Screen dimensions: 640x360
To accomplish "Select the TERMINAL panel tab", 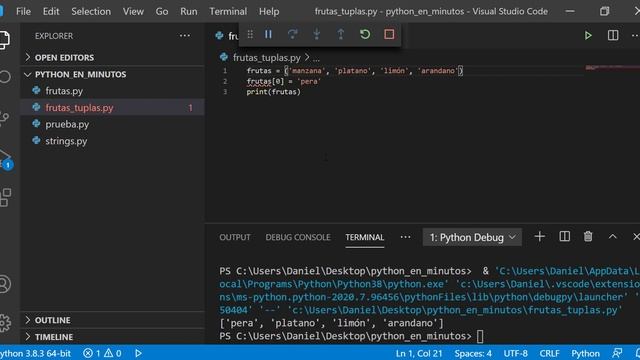I will click(x=364, y=237).
